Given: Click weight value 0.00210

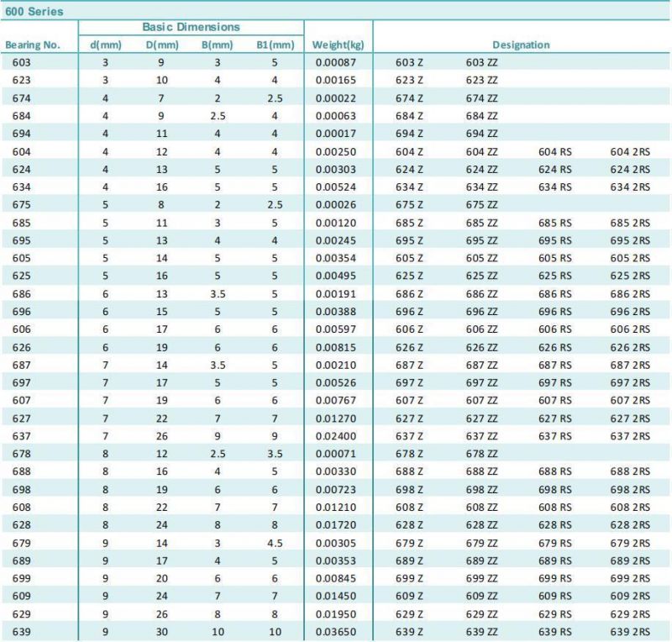Looking at the screenshot, I should (x=336, y=366).
